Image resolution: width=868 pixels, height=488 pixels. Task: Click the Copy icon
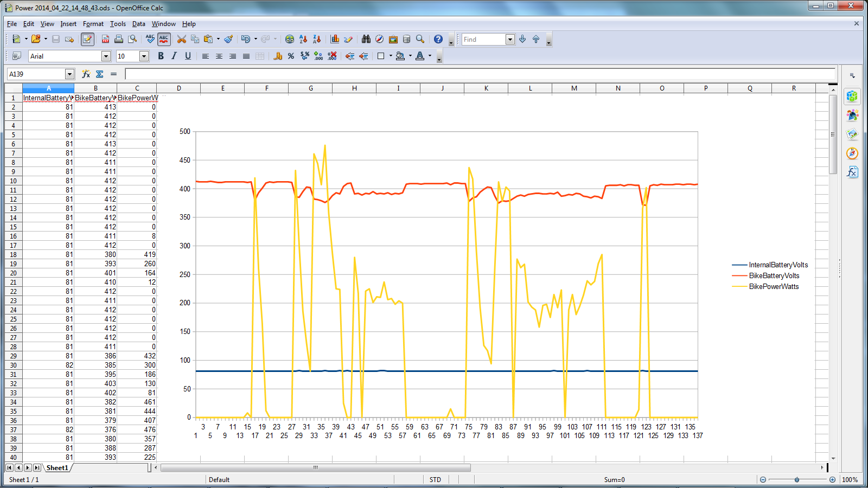(x=195, y=39)
